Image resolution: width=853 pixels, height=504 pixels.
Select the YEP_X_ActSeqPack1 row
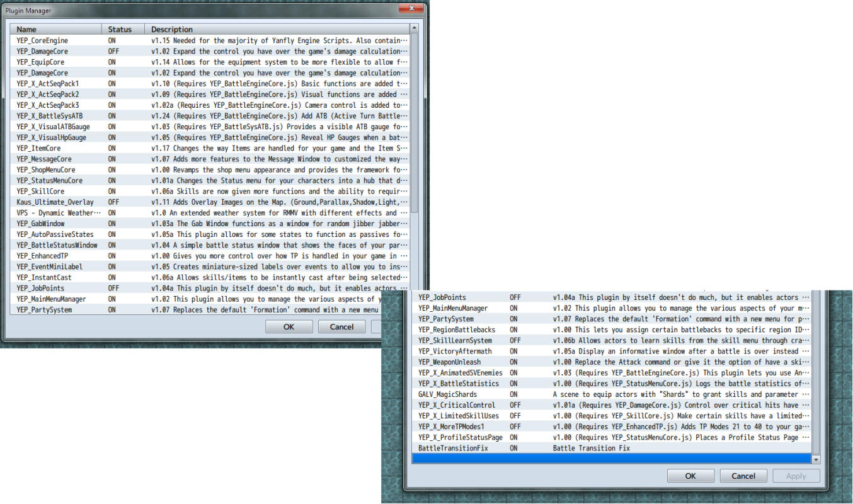click(210, 83)
